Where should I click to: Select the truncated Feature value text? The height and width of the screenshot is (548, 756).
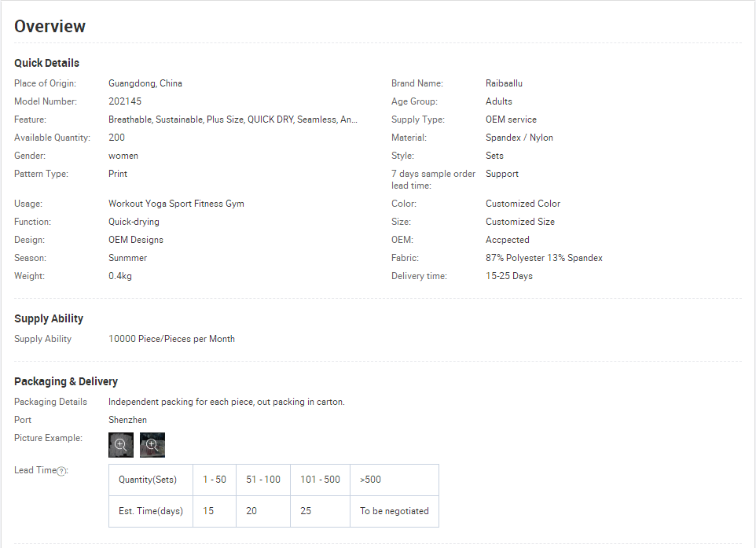[x=233, y=120]
